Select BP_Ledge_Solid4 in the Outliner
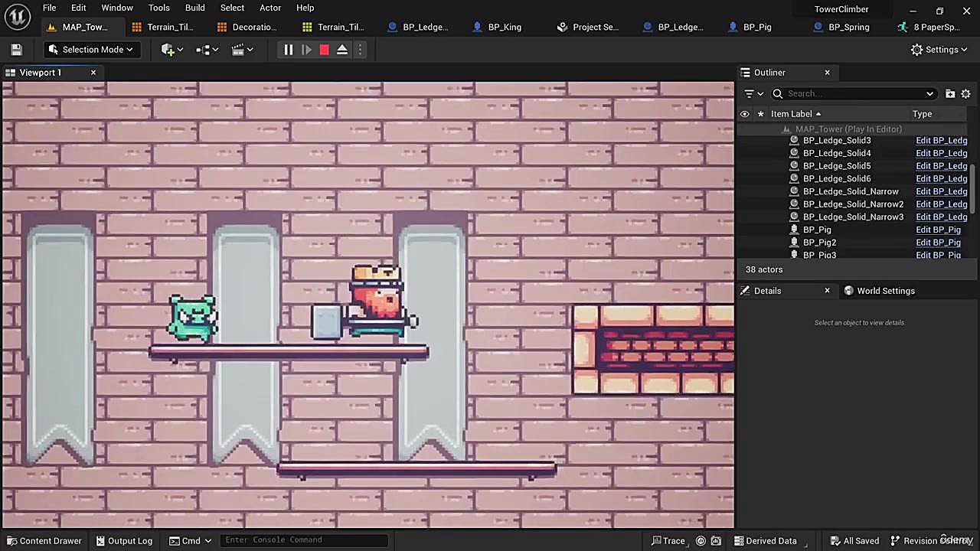 [837, 153]
